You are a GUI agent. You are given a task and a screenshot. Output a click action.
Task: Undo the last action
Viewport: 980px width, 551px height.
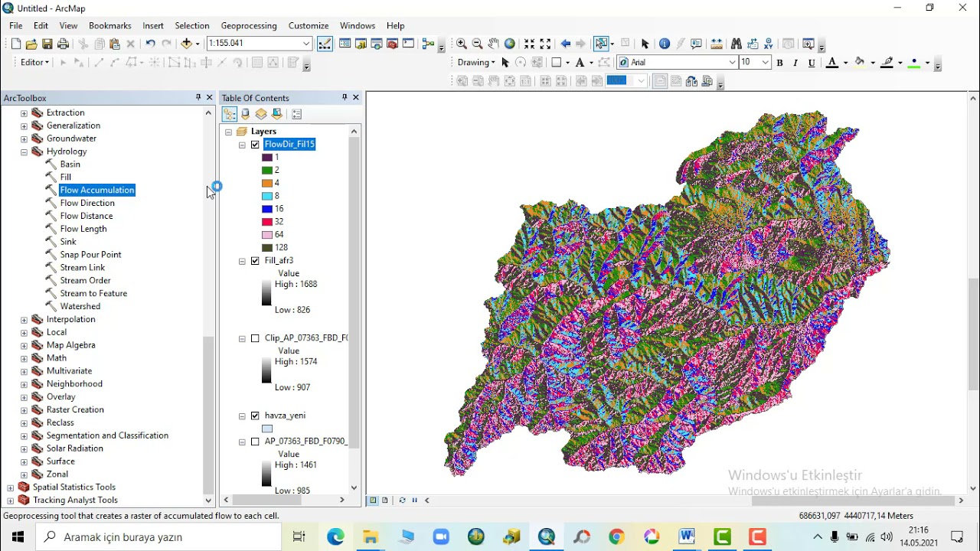(x=150, y=44)
